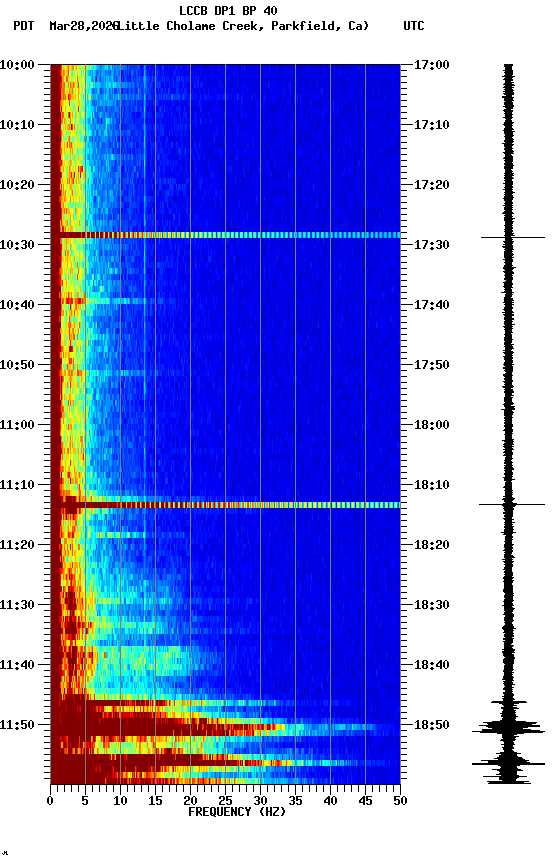
Task: Click the large waveform burst near 18:51 UTC
Action: click(x=508, y=727)
